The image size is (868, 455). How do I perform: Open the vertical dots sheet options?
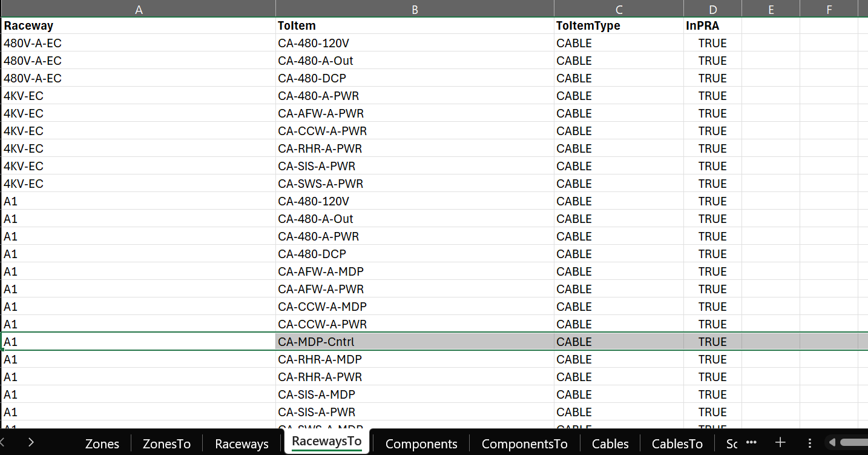pyautogui.click(x=810, y=443)
